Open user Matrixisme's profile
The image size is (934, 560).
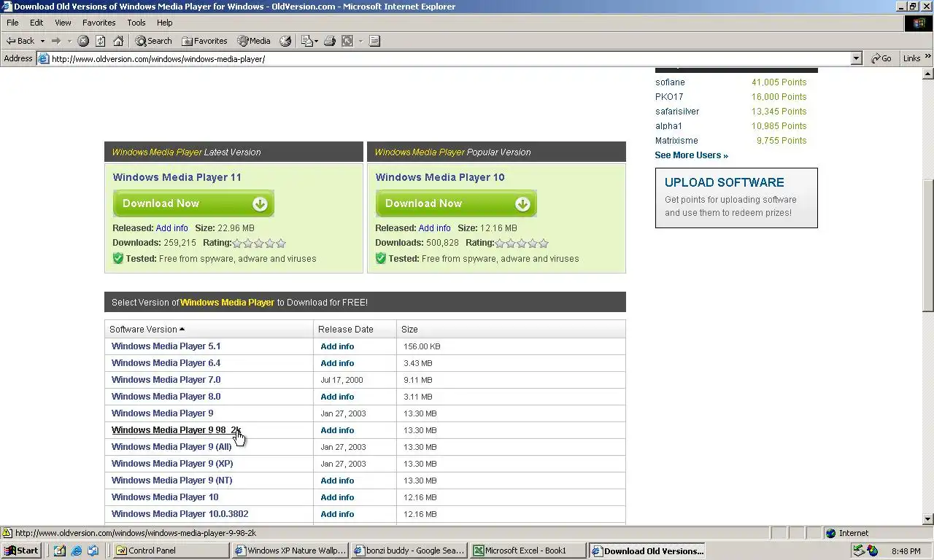tap(676, 141)
